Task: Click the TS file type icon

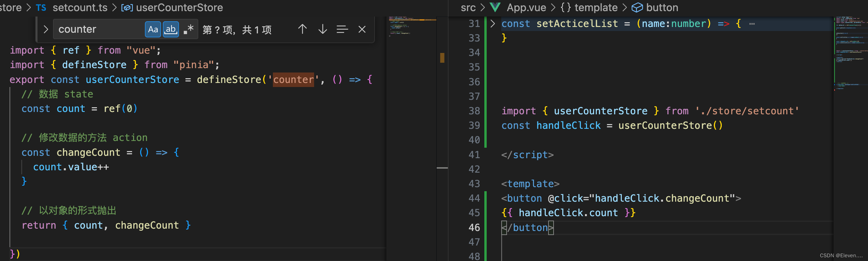Action: (41, 7)
